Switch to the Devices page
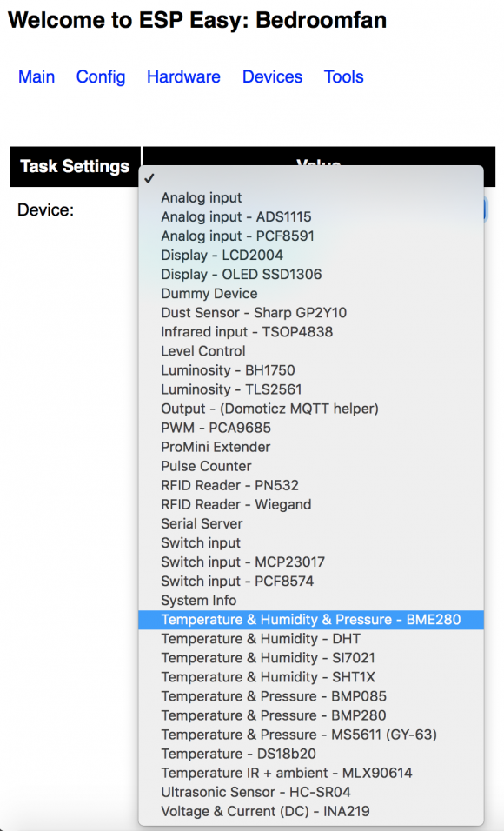Image resolution: width=504 pixels, height=831 pixels. 272,76
